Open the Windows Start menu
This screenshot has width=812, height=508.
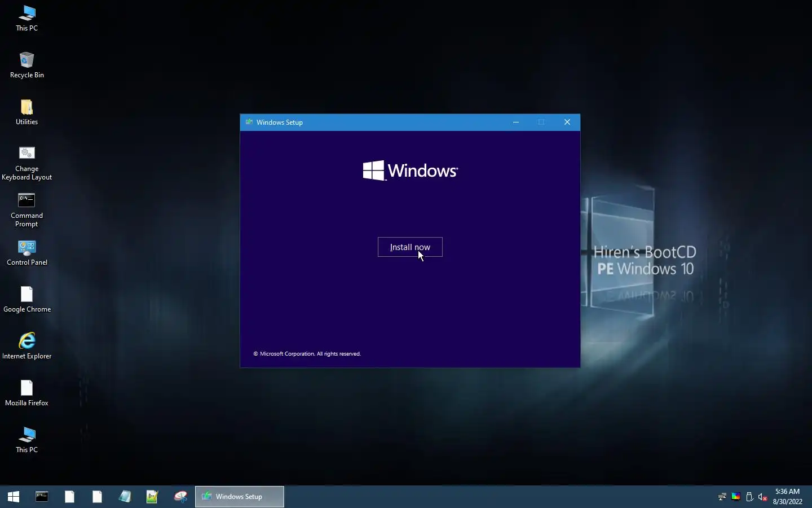(14, 497)
